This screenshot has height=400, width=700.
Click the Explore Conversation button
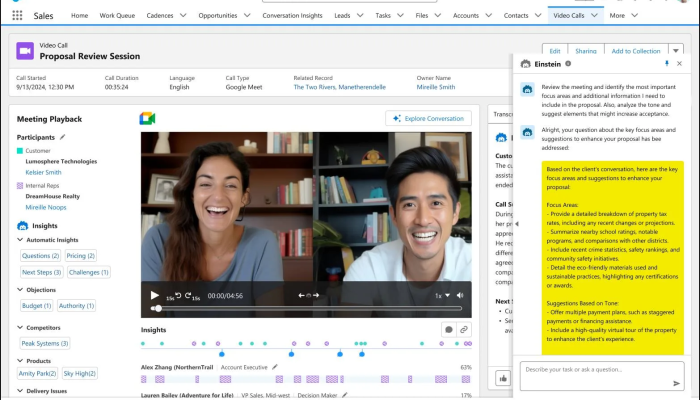click(429, 118)
